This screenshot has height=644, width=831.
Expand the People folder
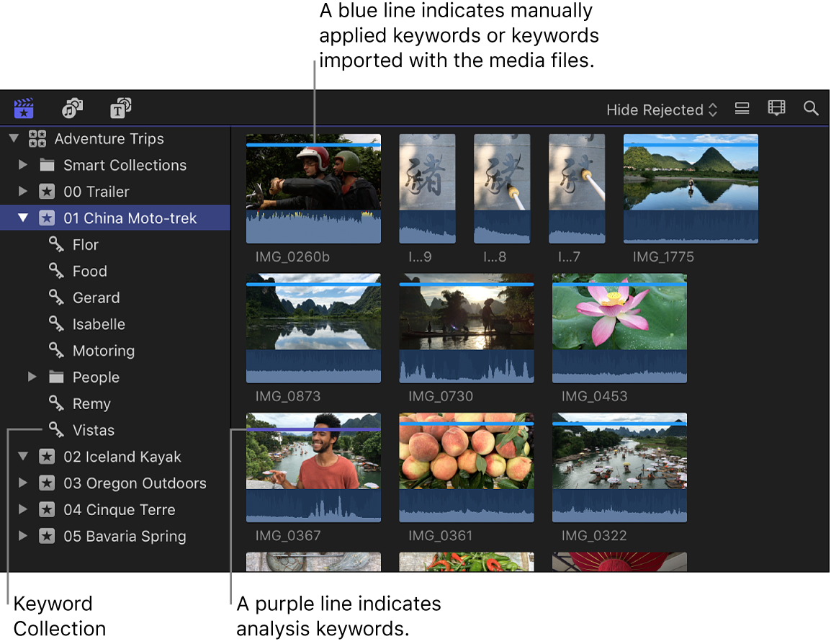[32, 377]
